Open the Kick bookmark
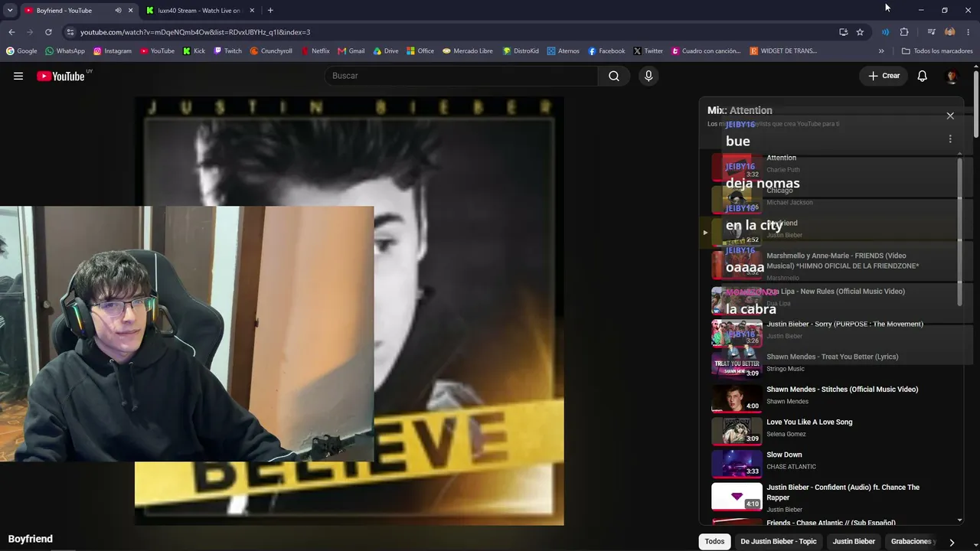The height and width of the screenshot is (551, 980). tap(194, 51)
